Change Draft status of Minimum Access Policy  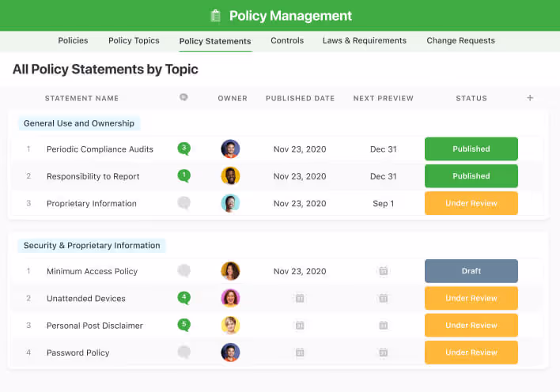471,271
